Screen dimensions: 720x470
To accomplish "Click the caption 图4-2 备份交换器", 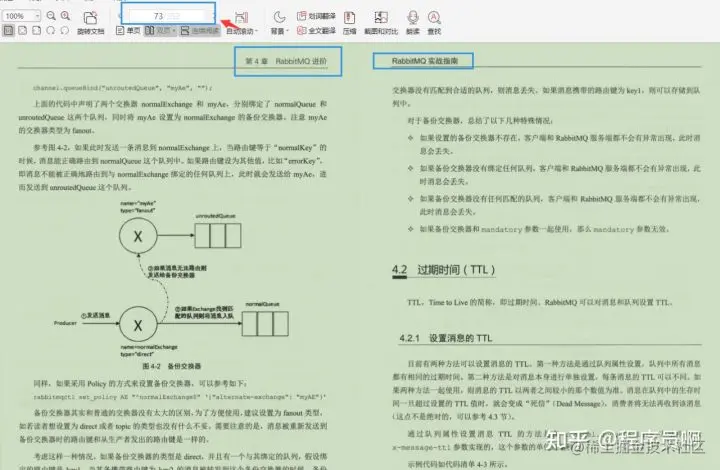I will (172, 366).
